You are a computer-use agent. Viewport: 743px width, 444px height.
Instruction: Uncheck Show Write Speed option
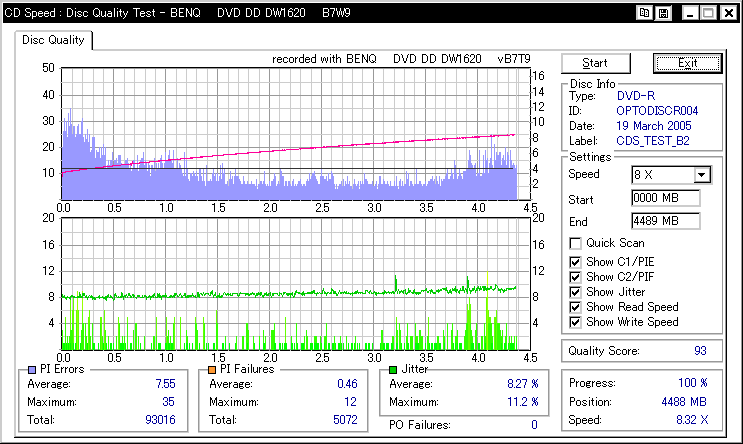tap(575, 322)
